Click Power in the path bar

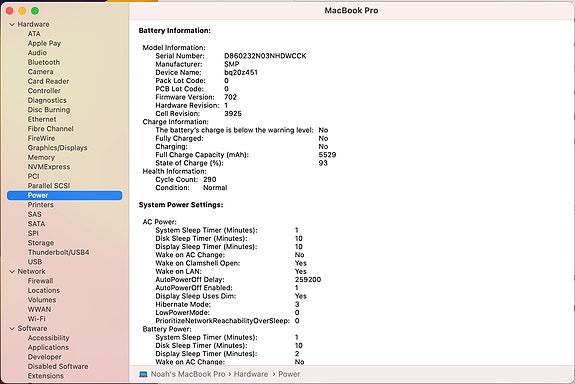289,374
